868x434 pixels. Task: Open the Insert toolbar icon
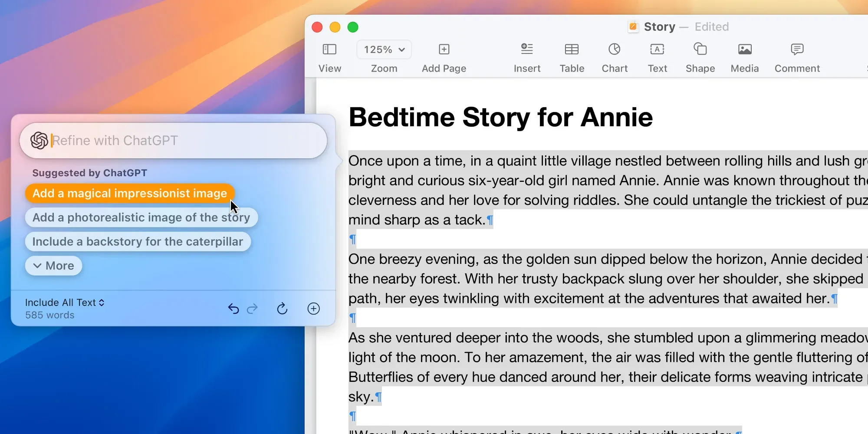point(527,49)
